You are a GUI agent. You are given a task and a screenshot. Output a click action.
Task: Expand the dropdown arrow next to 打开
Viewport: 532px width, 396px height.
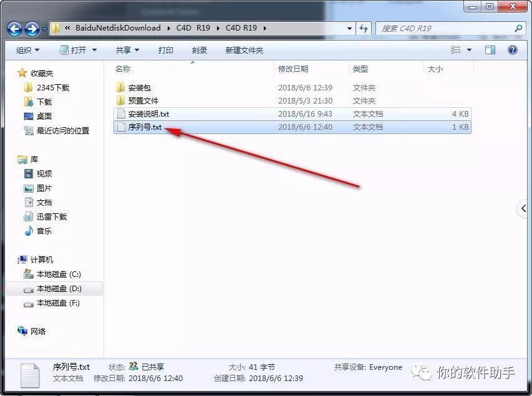pyautogui.click(x=95, y=51)
